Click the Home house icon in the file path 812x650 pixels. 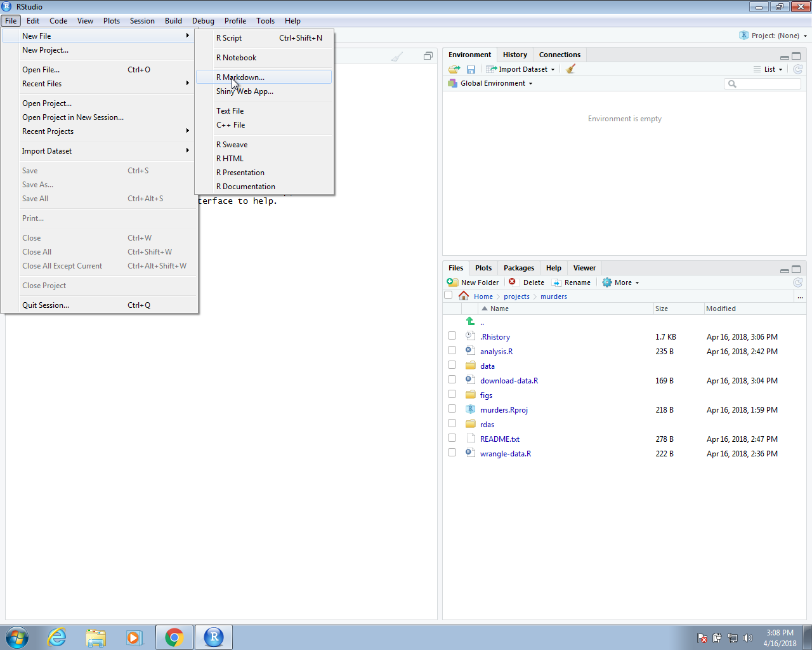pos(464,296)
